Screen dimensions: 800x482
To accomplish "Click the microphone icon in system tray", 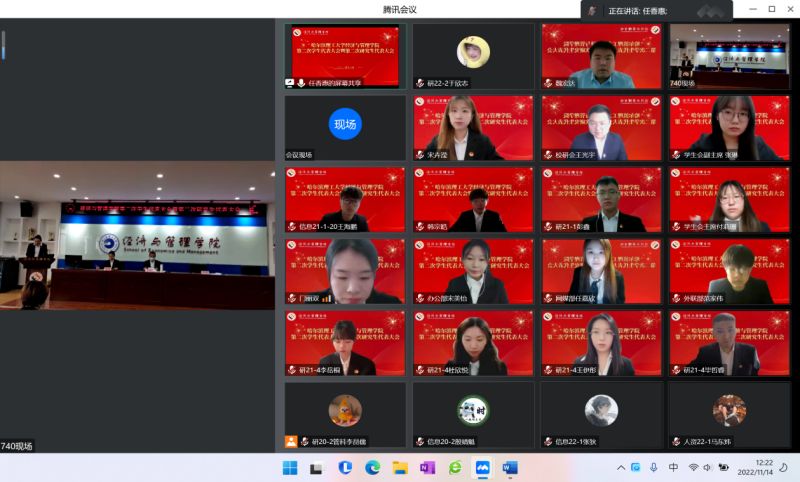I will point(654,468).
